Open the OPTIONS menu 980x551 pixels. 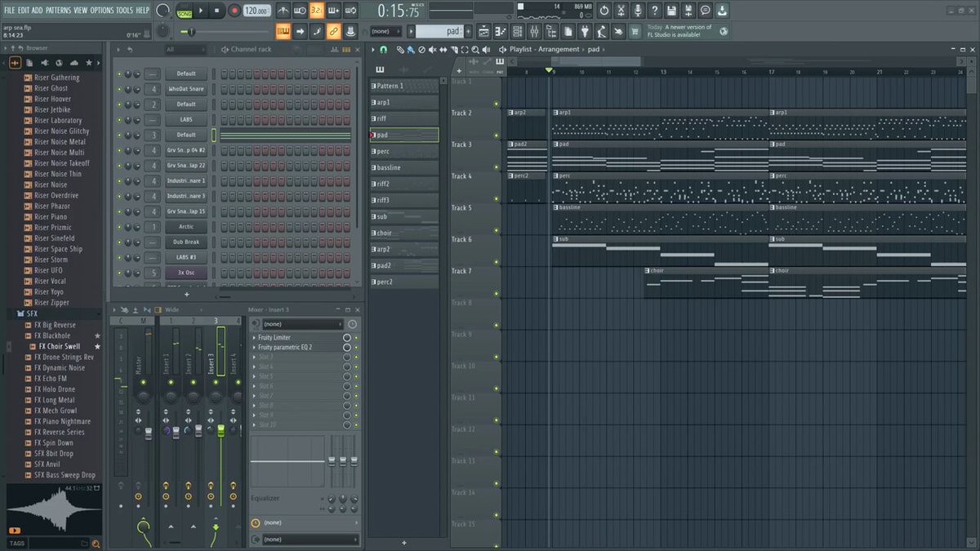pos(102,11)
